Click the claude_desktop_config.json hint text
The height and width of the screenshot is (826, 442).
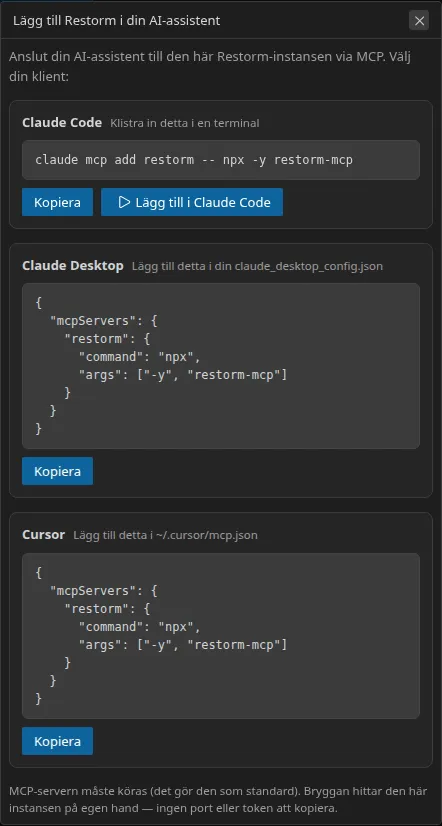[257, 267]
